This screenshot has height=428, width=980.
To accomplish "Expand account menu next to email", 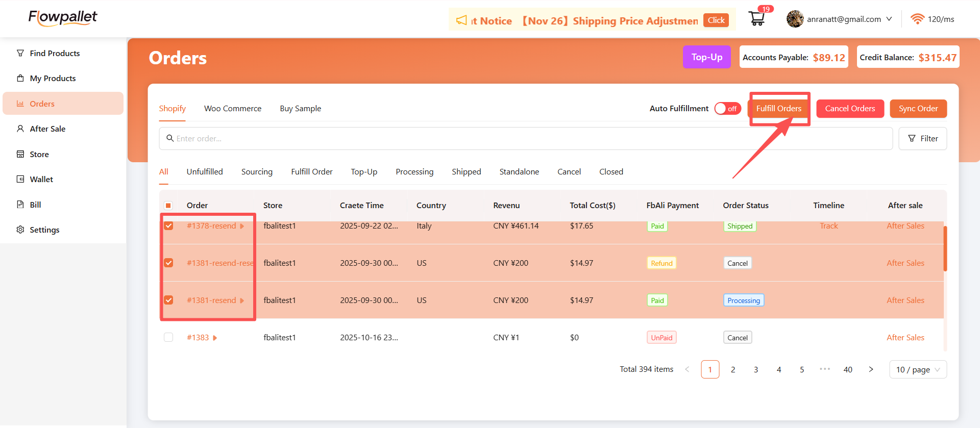I will pyautogui.click(x=889, y=19).
